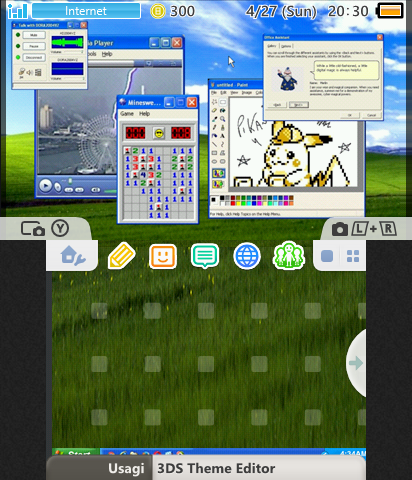Click OK in Office Assistant dialog
The image size is (412, 480).
(x=350, y=115)
